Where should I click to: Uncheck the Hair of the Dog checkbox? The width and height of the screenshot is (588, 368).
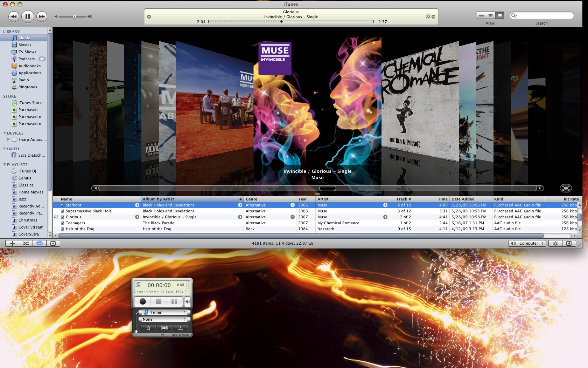pyautogui.click(x=63, y=229)
